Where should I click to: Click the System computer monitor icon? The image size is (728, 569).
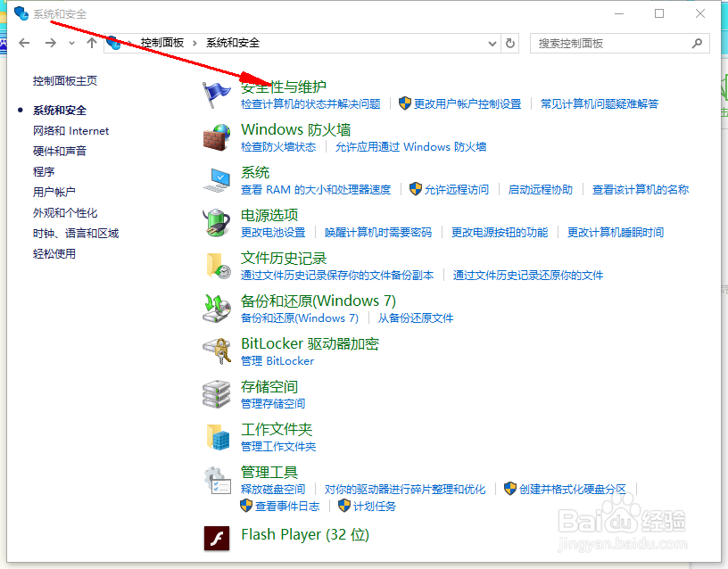click(x=217, y=180)
